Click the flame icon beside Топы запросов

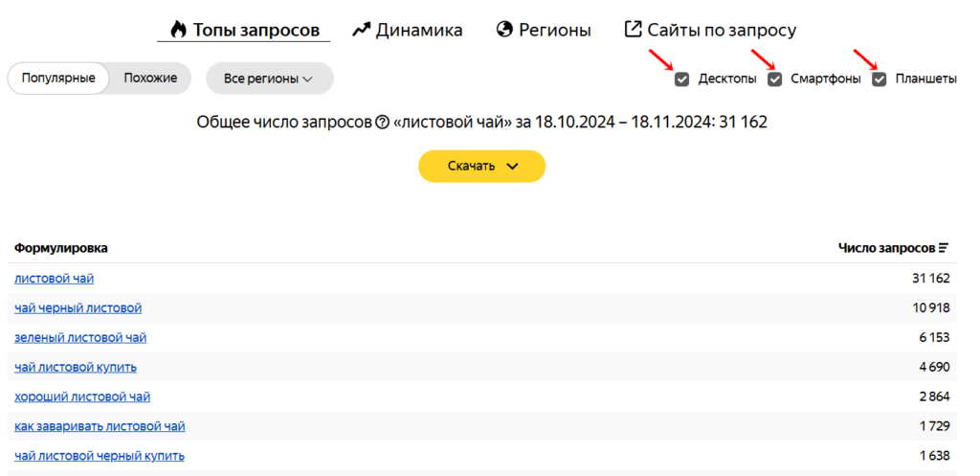pos(178,30)
